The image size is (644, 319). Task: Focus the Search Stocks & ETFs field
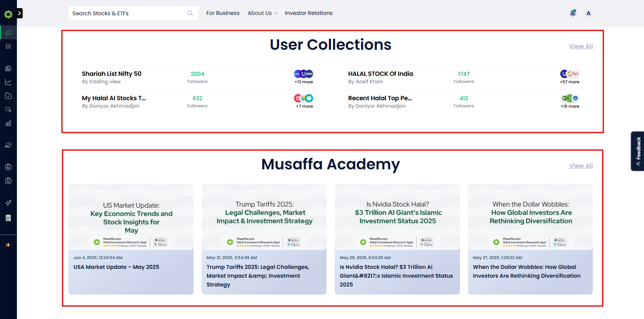tap(133, 13)
